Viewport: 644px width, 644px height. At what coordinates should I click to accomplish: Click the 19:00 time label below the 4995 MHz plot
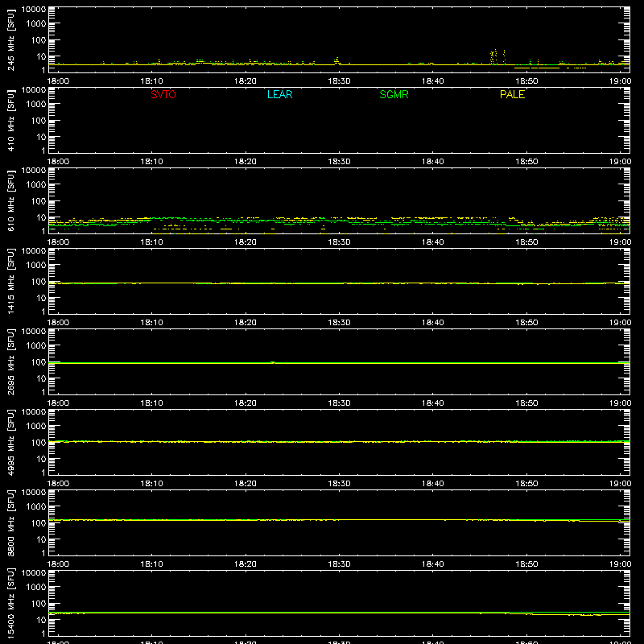[620, 484]
